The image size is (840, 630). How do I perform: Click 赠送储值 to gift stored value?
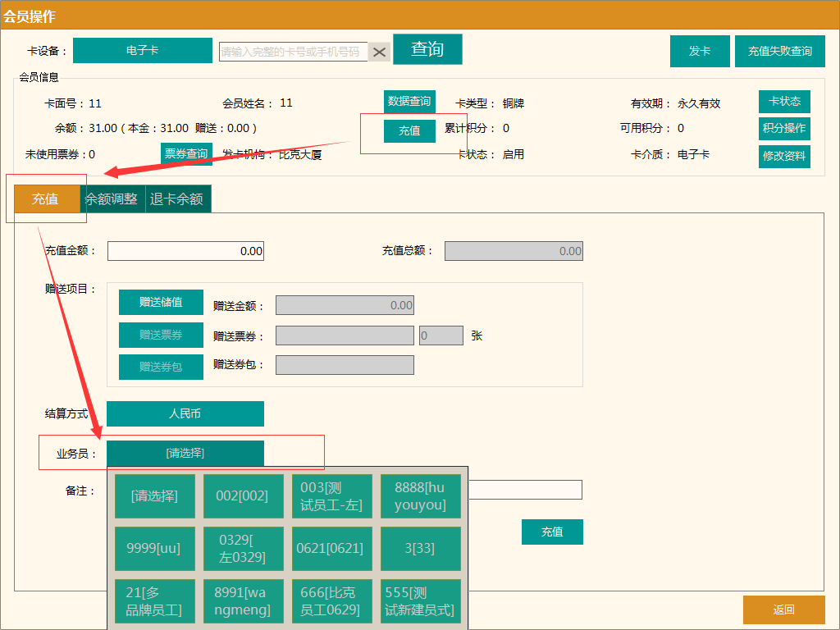pyautogui.click(x=161, y=302)
